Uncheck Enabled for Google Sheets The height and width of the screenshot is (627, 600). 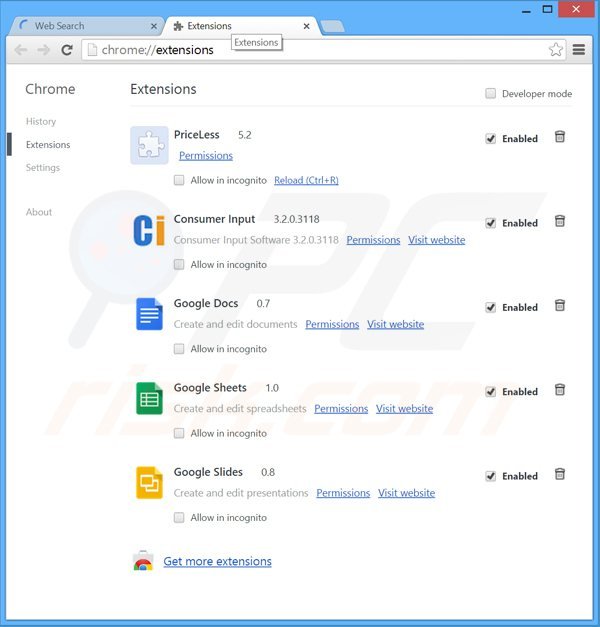(x=490, y=392)
